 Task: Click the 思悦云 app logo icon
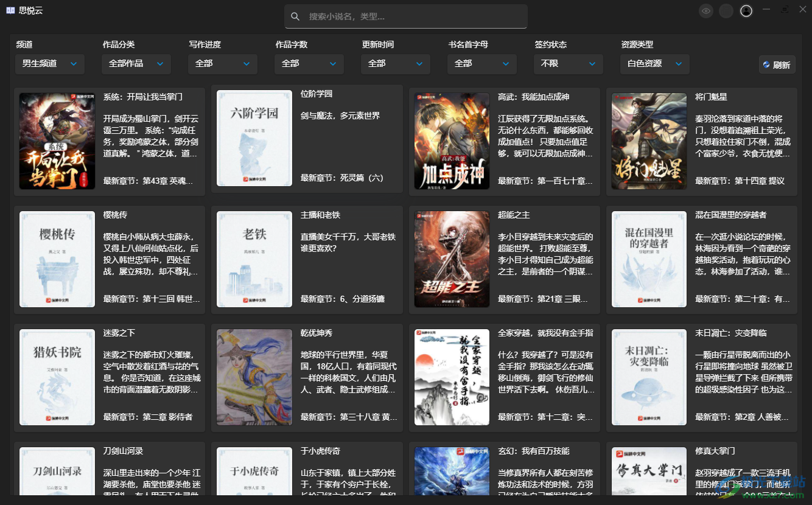10,10
